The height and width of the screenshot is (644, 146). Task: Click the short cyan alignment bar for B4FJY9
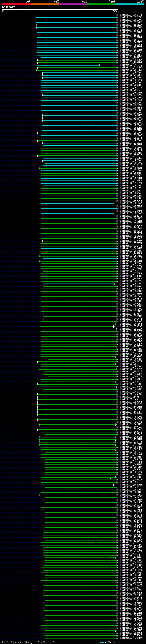[x=69, y=65]
